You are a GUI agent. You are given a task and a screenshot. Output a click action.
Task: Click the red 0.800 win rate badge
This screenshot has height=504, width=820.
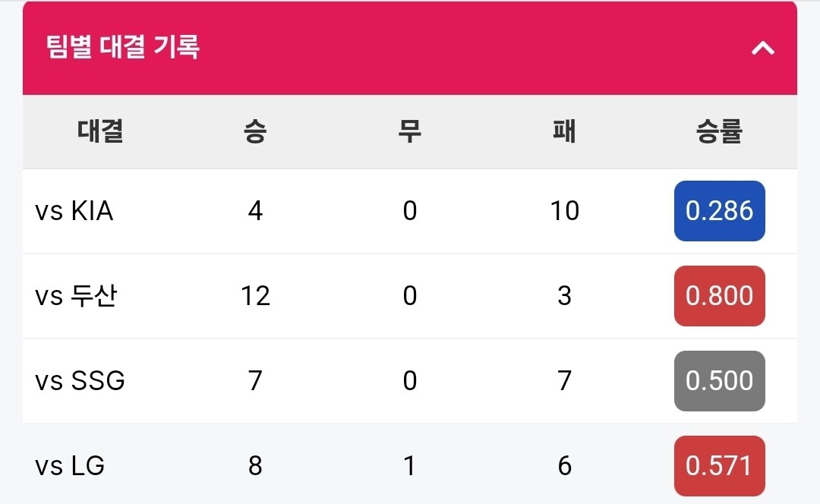coord(720,296)
